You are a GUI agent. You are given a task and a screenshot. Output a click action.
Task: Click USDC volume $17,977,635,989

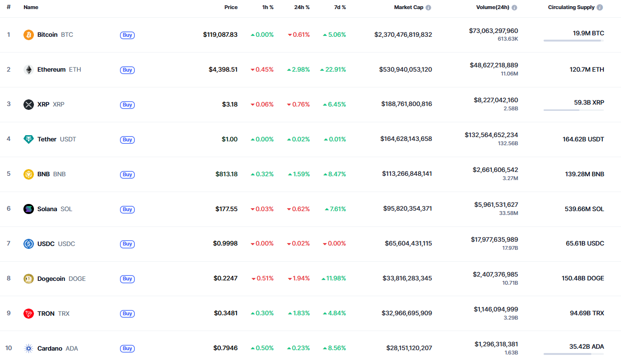(495, 240)
